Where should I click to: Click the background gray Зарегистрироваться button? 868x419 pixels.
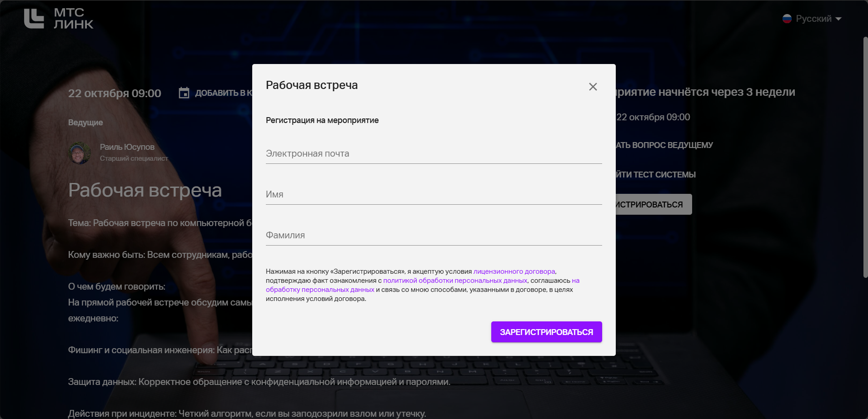coord(653,205)
